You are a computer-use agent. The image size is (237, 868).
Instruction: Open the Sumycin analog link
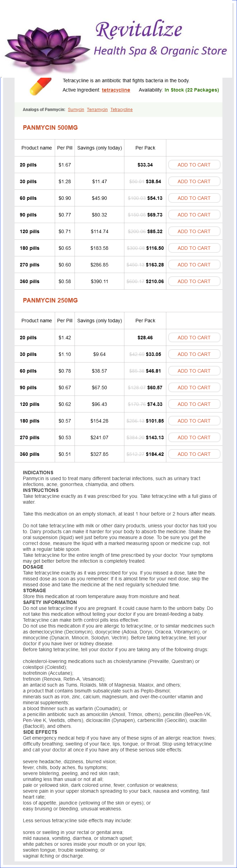[76, 110]
